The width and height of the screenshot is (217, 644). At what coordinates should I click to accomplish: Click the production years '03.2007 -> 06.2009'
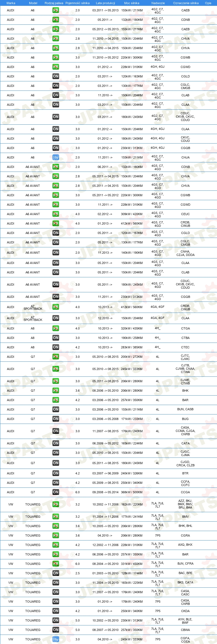tap(105, 473)
